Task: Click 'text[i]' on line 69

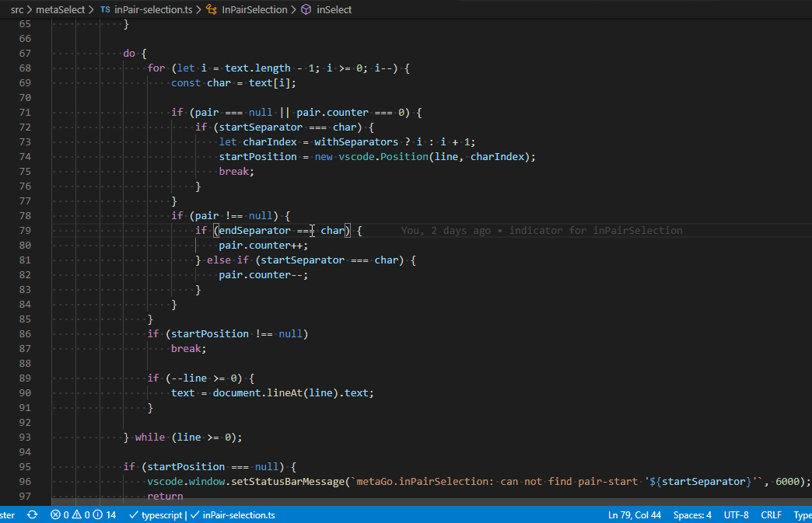Action: pyautogui.click(x=271, y=83)
